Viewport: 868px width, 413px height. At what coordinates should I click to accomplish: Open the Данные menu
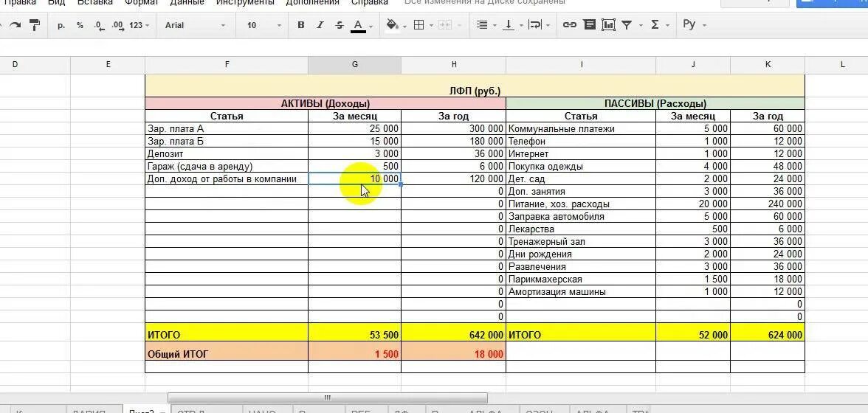click(x=187, y=2)
